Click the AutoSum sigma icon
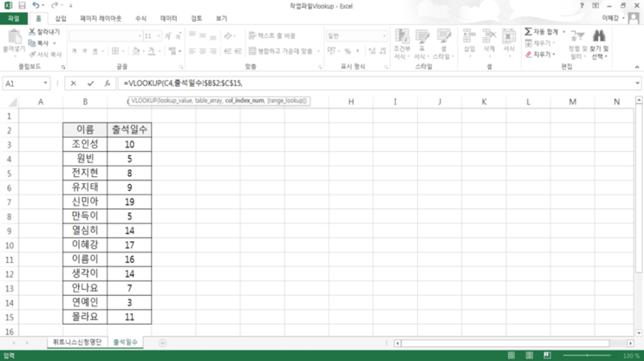The height and width of the screenshot is (361, 644). [528, 31]
